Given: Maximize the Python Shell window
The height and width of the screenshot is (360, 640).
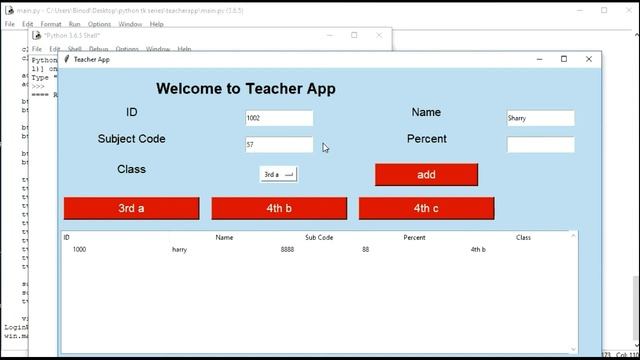Looking at the screenshot, I should (354, 35).
